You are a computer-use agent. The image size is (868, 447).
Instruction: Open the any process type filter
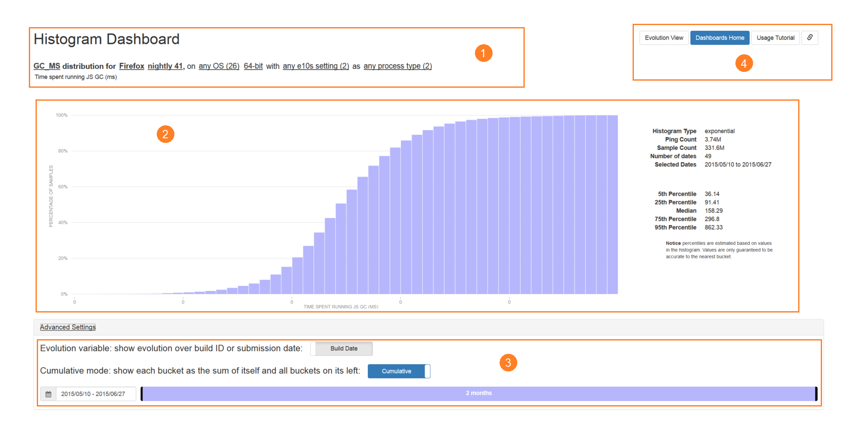tap(398, 66)
